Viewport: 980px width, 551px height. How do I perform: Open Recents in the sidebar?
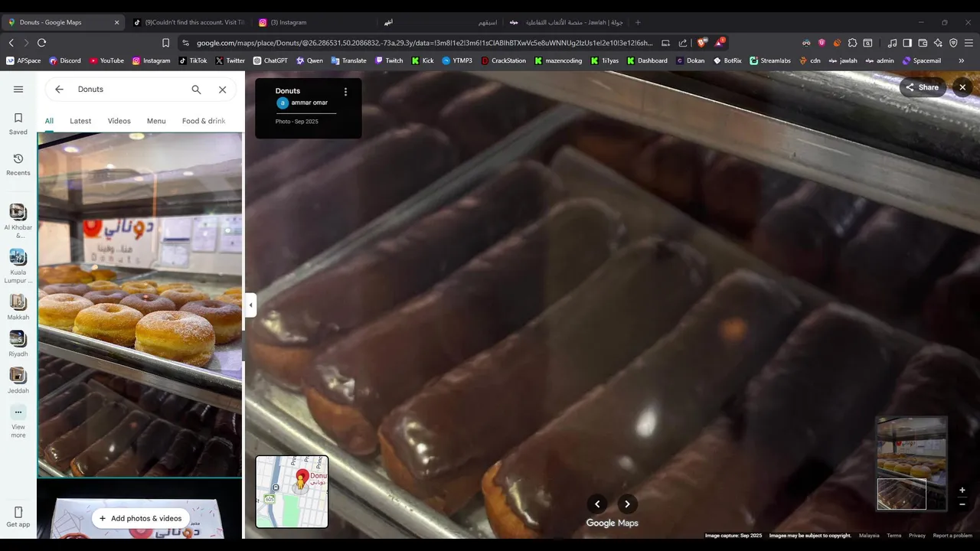18,164
